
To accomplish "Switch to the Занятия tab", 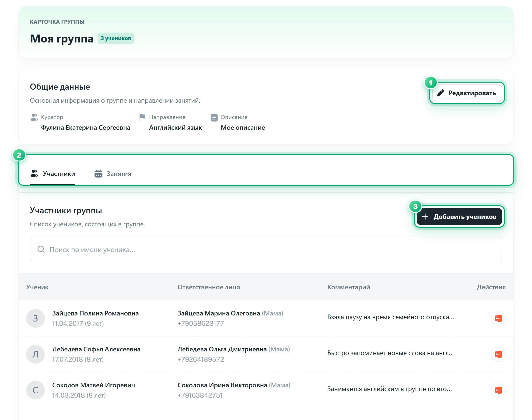I will point(113,174).
